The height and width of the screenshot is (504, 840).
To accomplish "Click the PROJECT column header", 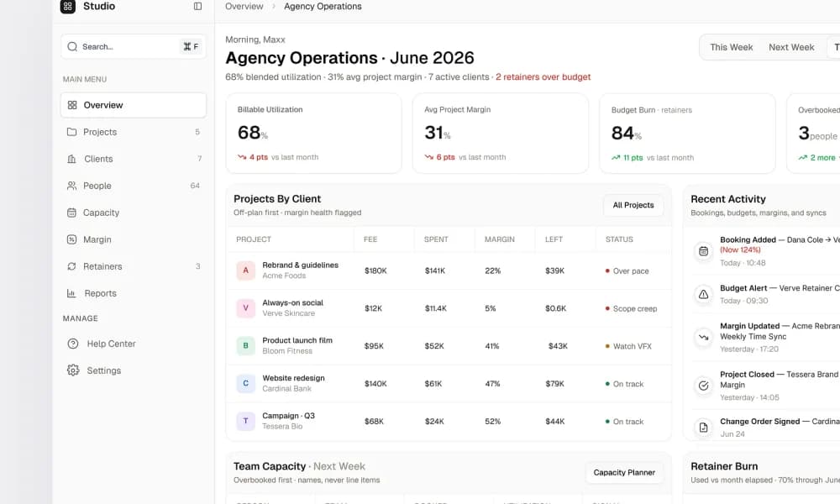I will (x=254, y=239).
